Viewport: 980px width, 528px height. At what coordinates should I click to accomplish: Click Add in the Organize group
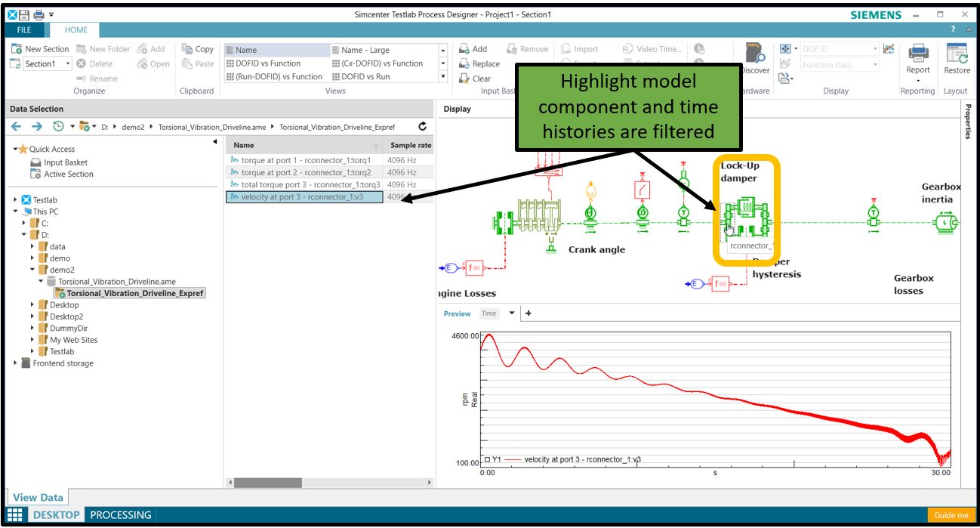(x=151, y=49)
